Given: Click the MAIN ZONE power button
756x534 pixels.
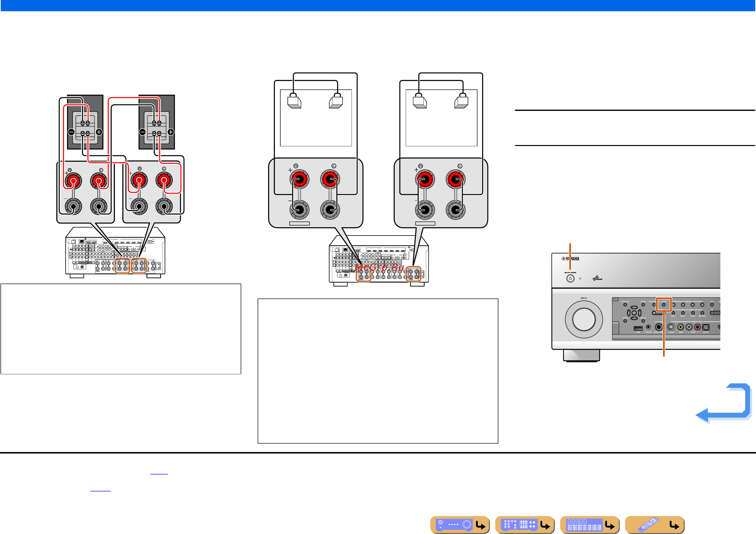Looking at the screenshot, I should tap(570, 278).
